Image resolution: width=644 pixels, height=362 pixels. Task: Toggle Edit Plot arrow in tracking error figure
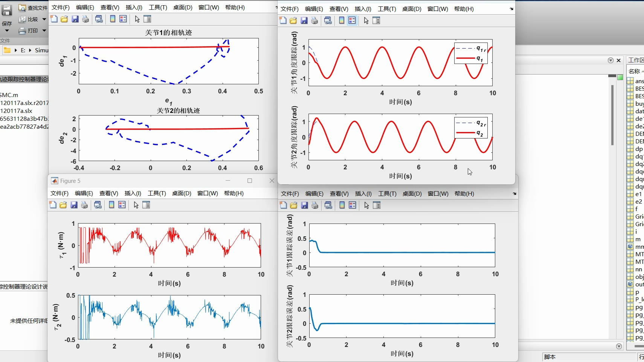366,205
